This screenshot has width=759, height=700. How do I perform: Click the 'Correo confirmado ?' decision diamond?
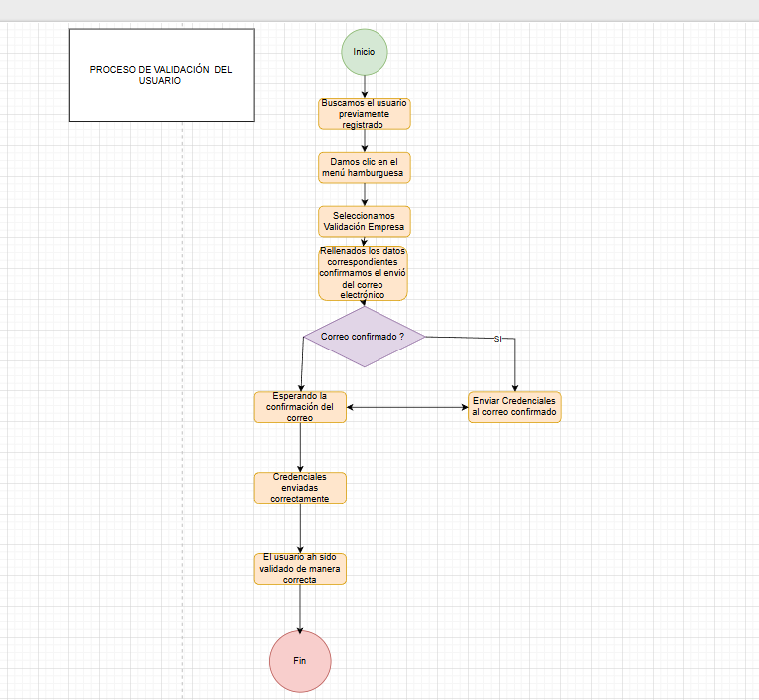[x=363, y=337]
